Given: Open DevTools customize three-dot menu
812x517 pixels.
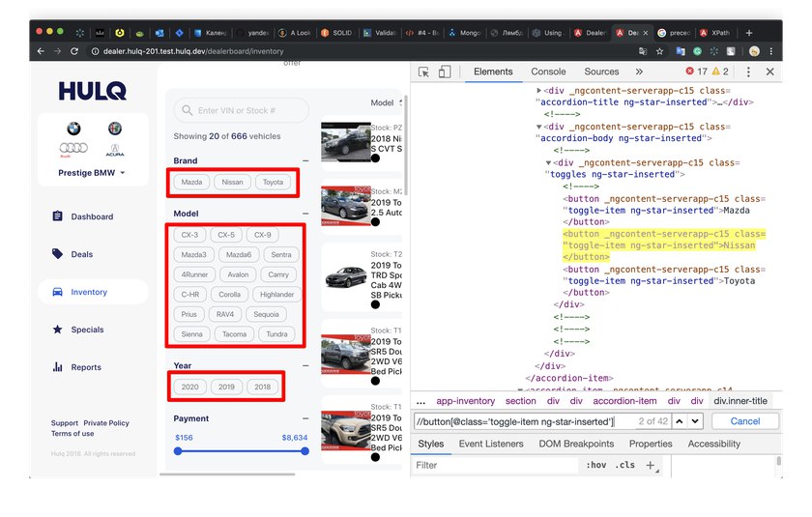Looking at the screenshot, I should coord(748,72).
